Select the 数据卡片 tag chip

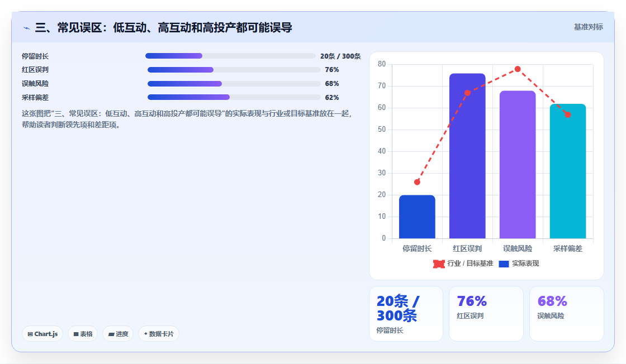[159, 334]
